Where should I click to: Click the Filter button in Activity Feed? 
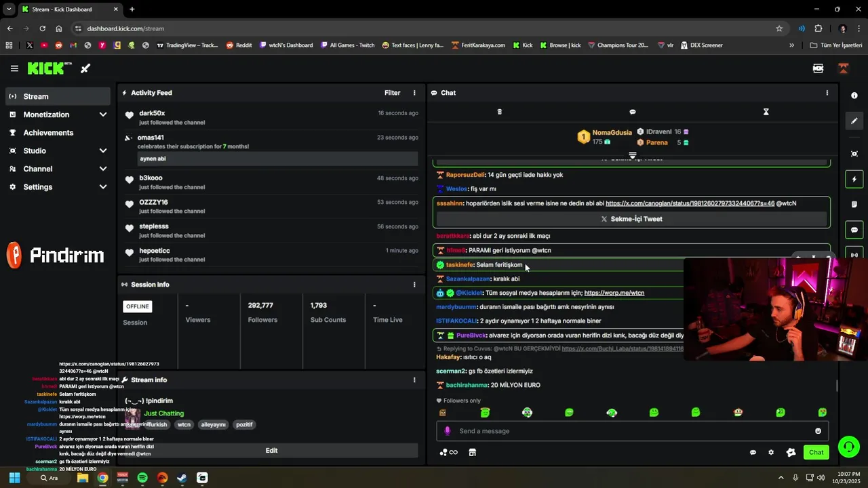pos(393,93)
